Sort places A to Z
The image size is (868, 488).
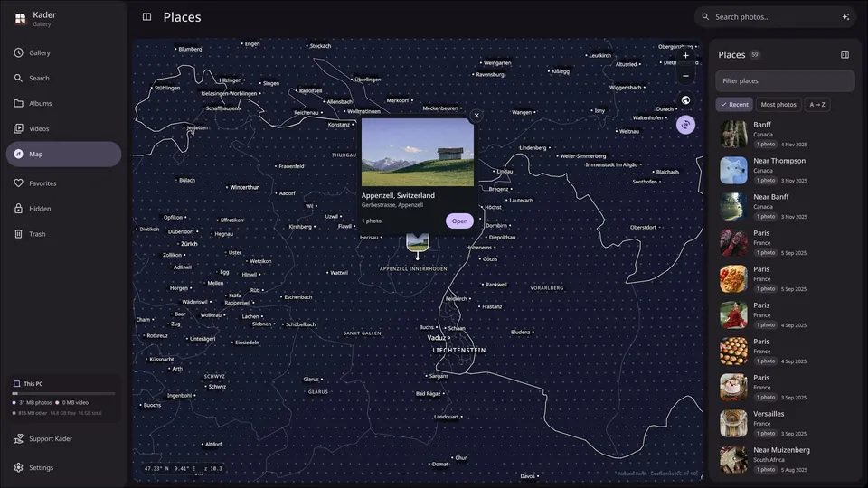(x=817, y=105)
